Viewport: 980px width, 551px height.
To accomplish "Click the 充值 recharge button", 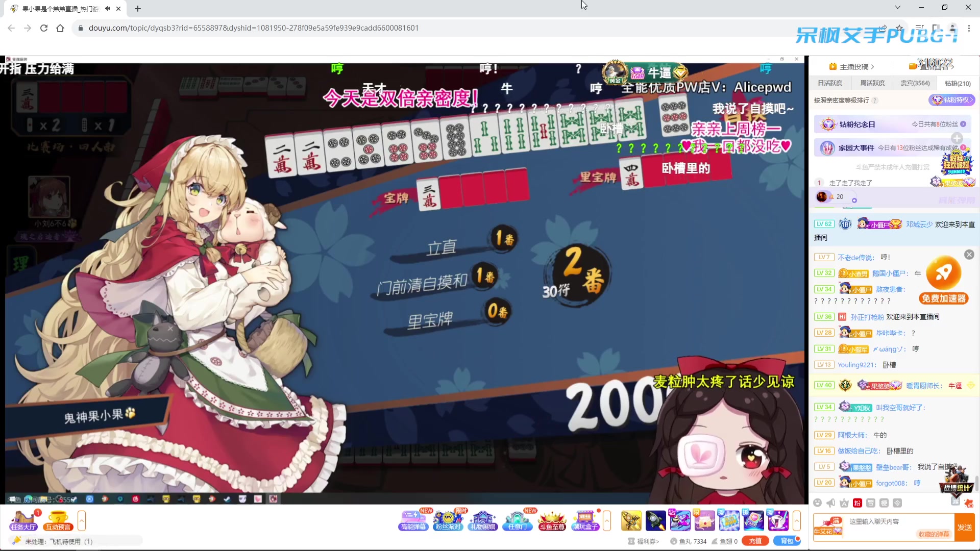I will pyautogui.click(x=755, y=541).
